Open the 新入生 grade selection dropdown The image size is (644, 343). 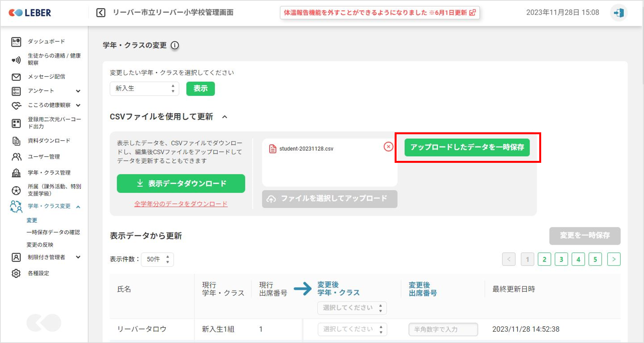[x=144, y=89]
